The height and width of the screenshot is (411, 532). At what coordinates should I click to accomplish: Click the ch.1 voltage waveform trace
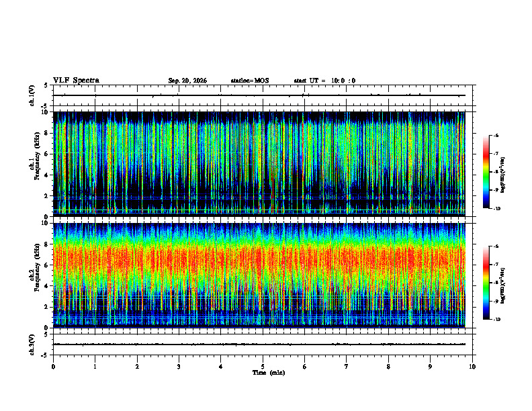tap(259, 95)
